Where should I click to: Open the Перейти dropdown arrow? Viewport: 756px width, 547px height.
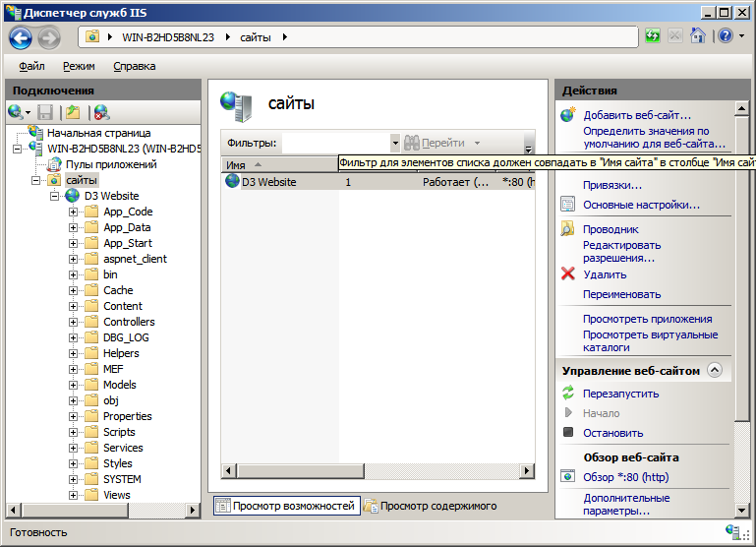pos(478,143)
